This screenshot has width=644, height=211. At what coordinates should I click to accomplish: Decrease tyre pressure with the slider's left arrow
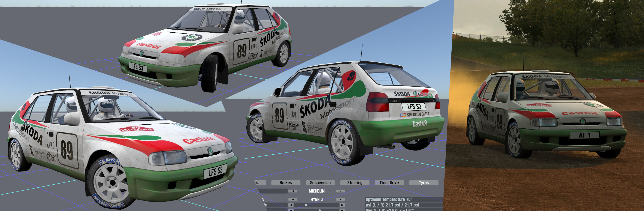tap(291, 205)
